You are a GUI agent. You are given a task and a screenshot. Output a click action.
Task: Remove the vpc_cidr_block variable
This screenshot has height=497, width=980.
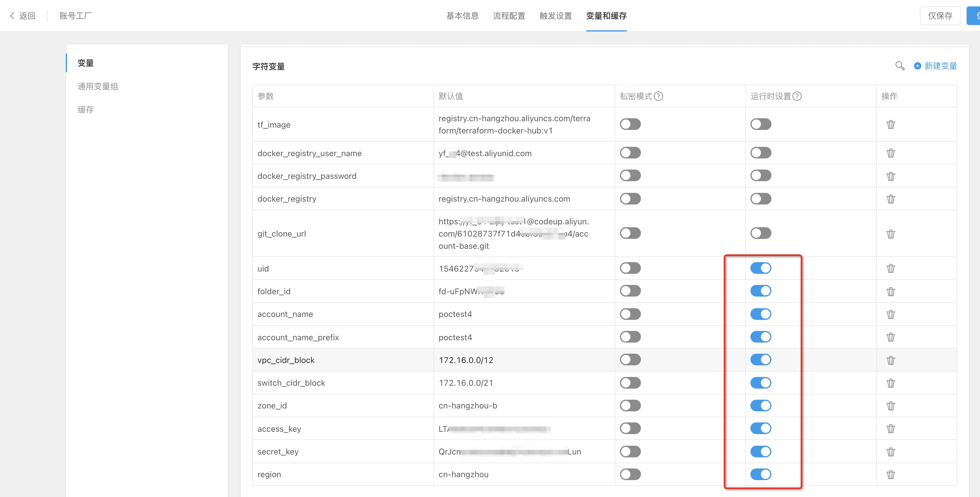click(x=890, y=360)
